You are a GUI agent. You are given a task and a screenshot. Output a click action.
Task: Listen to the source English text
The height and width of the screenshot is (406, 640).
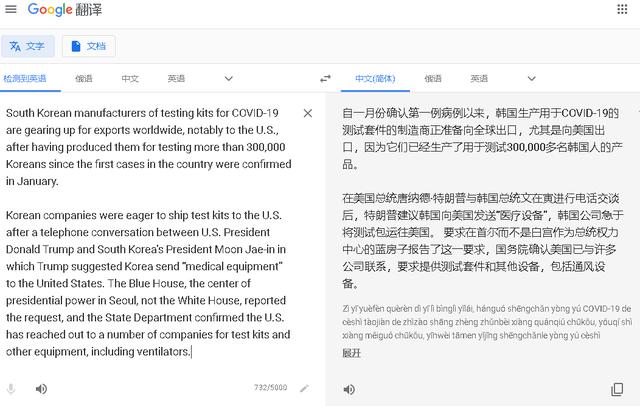pos(41,389)
